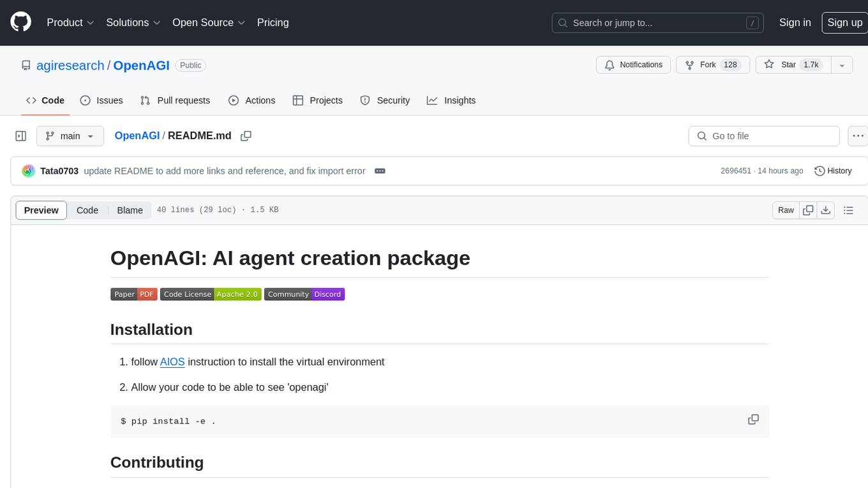
Task: Click OpenAGI breadcrumb link
Action: click(137, 136)
